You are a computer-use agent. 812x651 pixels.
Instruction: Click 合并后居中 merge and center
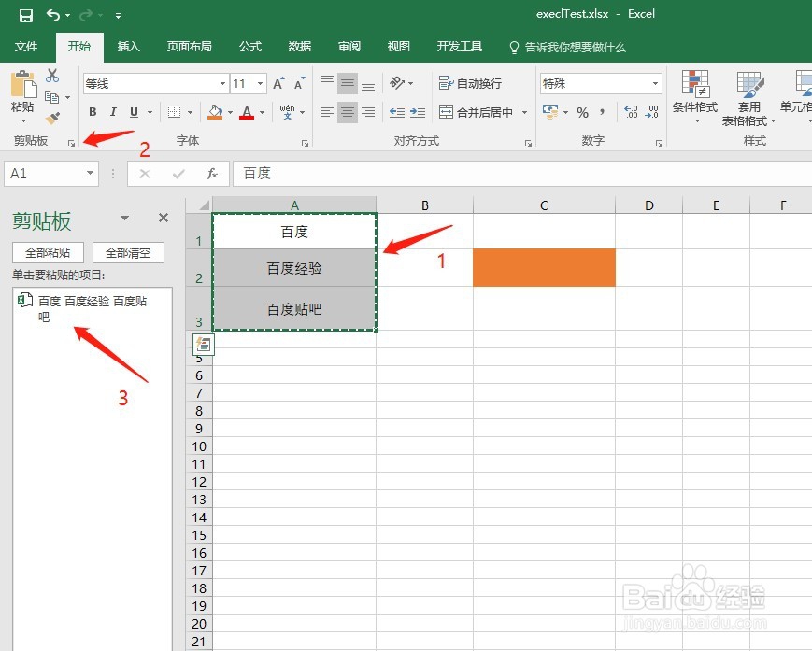[476, 112]
